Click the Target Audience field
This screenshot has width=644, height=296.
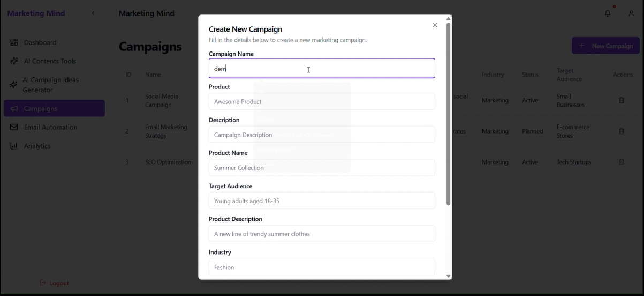click(322, 201)
